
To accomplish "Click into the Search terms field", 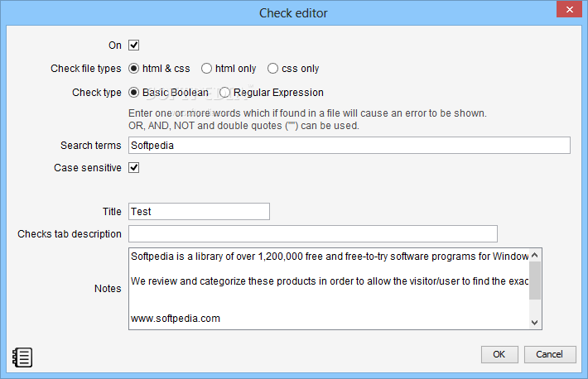I will (349, 145).
